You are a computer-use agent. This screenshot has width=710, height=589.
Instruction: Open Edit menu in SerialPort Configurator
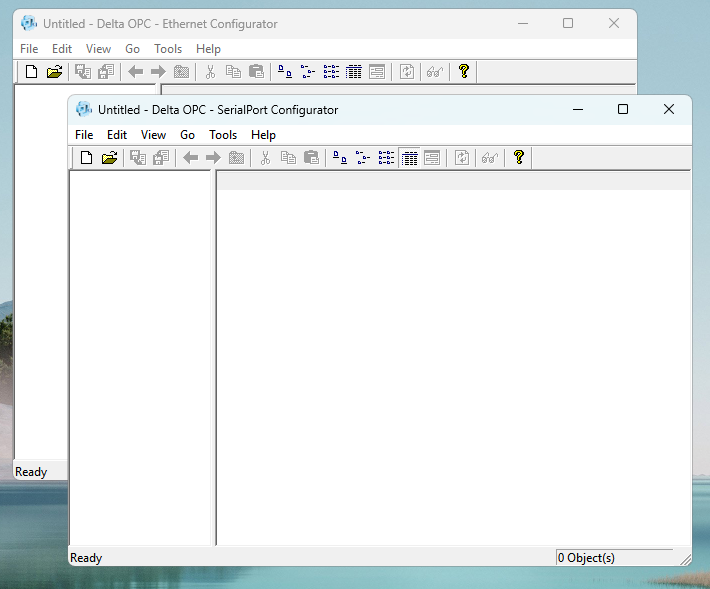coord(117,135)
